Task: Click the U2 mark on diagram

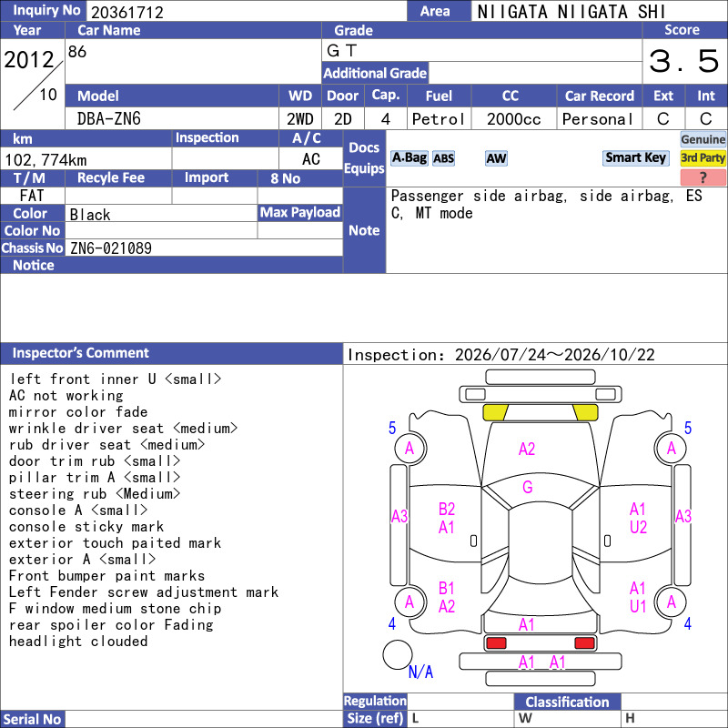Action: tap(638, 528)
